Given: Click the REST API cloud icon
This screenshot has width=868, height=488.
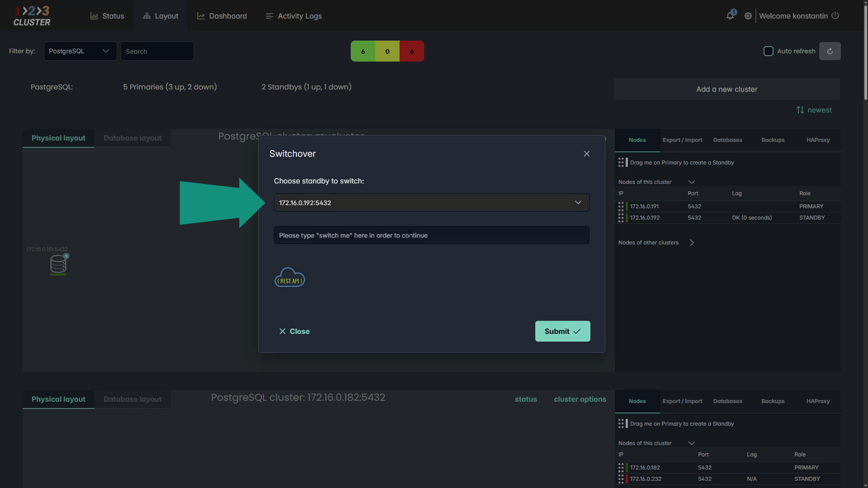Looking at the screenshot, I should [x=290, y=277].
